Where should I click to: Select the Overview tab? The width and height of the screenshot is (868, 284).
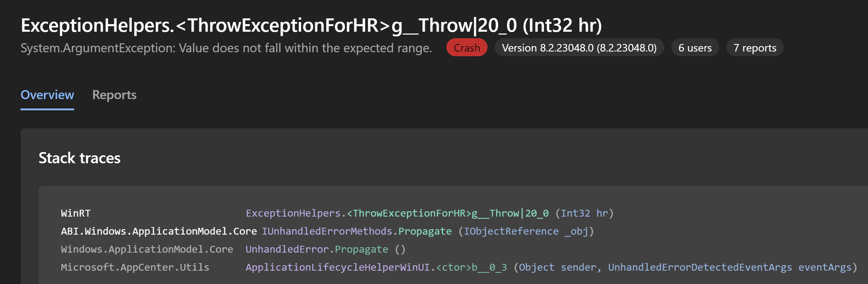coord(47,95)
